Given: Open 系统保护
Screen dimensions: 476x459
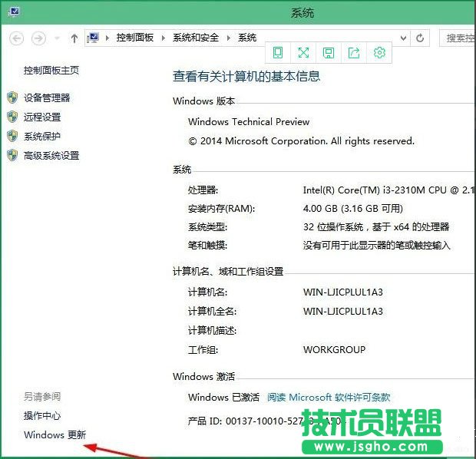Looking at the screenshot, I should click(x=42, y=137).
